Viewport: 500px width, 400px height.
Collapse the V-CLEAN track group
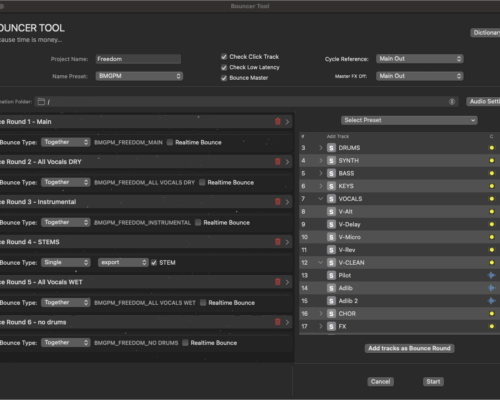321,263
